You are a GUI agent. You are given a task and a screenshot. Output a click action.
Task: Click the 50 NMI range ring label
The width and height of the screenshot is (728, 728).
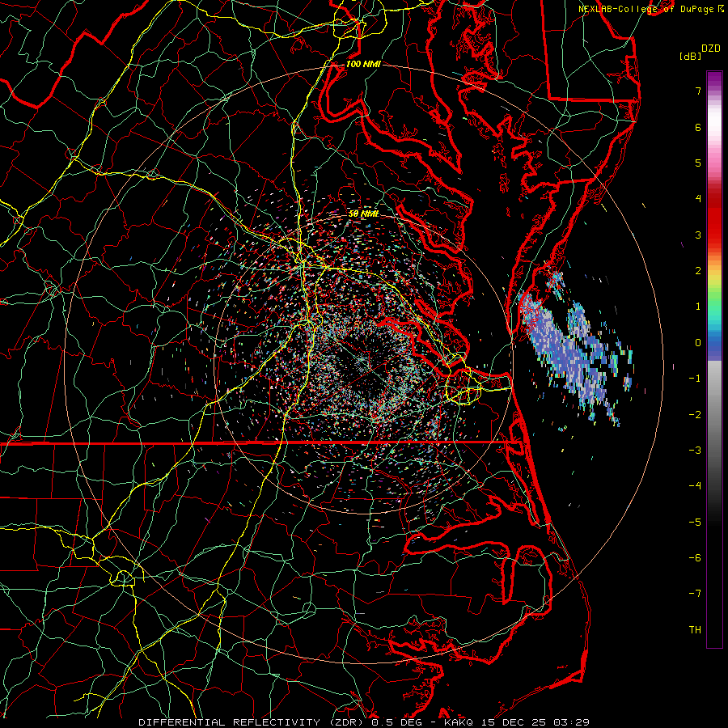363,214
